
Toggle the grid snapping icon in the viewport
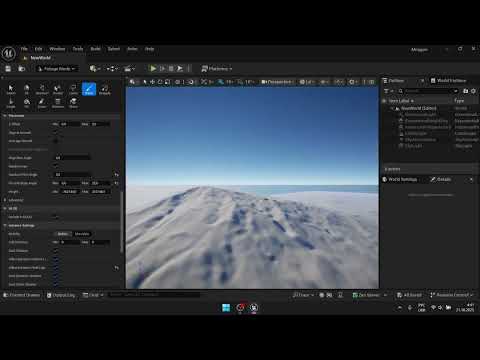coord(204,82)
